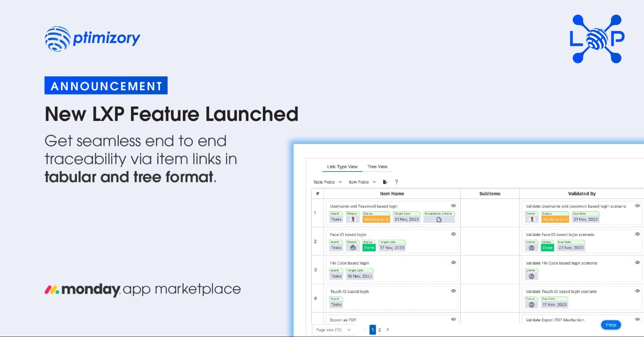Expand the Table Fields dropdown
Screen dimensions: 644x337
pyautogui.click(x=327, y=182)
